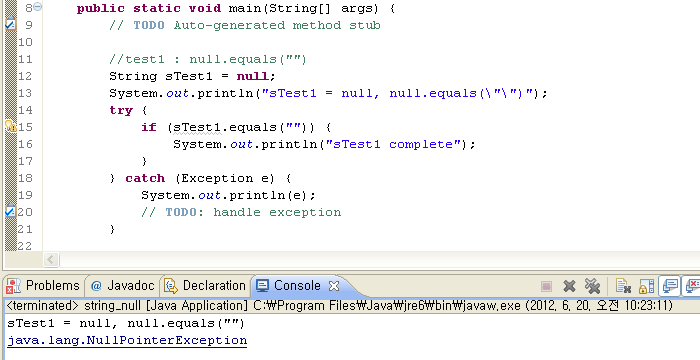Click the warning quick-fix bulb on line 15
700x360 pixels.
tap(11, 127)
